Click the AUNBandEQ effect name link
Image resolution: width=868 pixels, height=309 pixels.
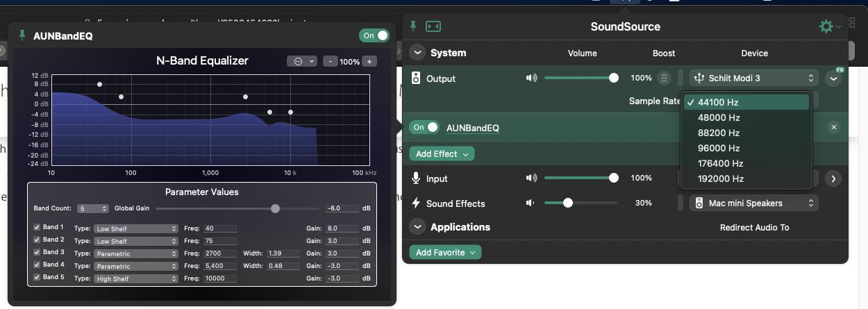point(472,128)
